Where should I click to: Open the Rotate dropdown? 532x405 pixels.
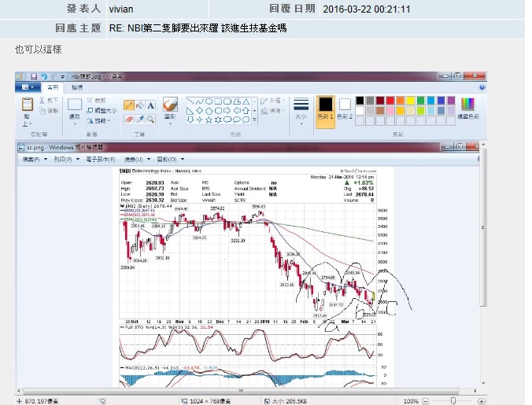pyautogui.click(x=98, y=120)
